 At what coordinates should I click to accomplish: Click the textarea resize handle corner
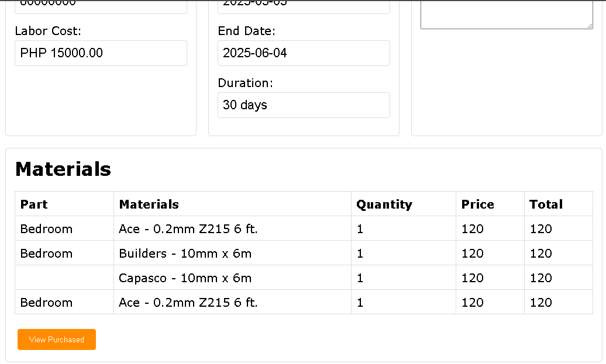590,26
